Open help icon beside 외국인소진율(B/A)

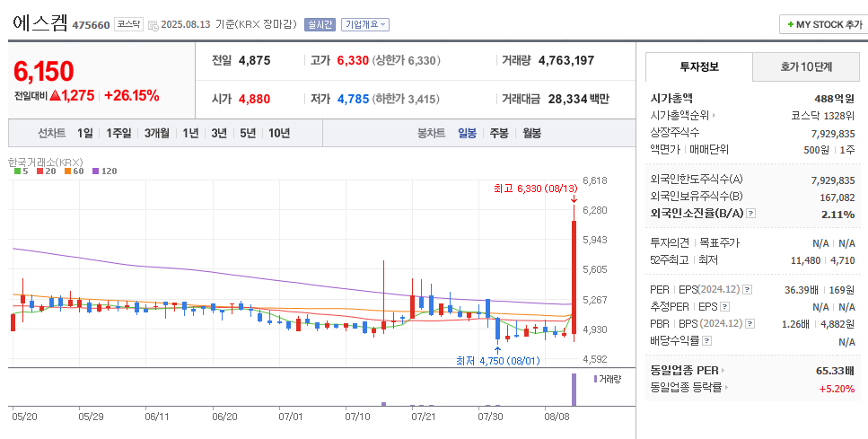750,213
